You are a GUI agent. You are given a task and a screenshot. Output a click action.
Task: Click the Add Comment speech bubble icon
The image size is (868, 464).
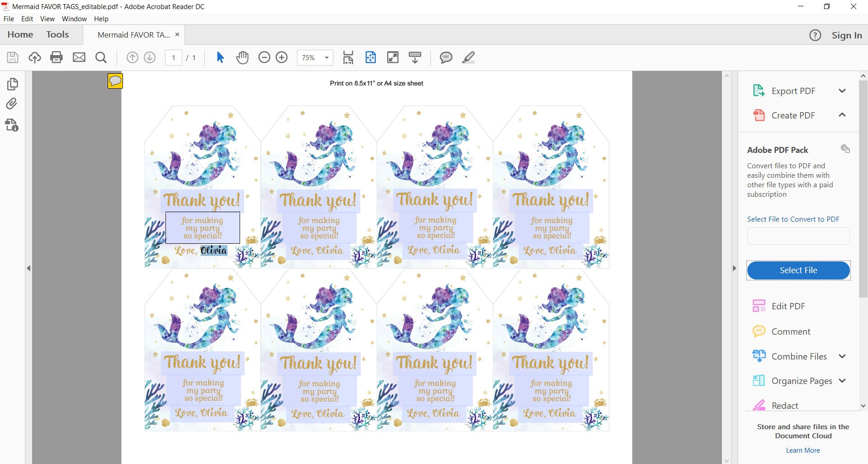point(446,57)
